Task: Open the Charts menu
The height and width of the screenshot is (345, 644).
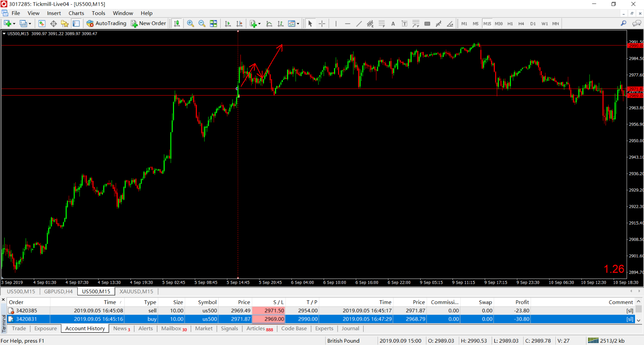Action: tap(76, 13)
